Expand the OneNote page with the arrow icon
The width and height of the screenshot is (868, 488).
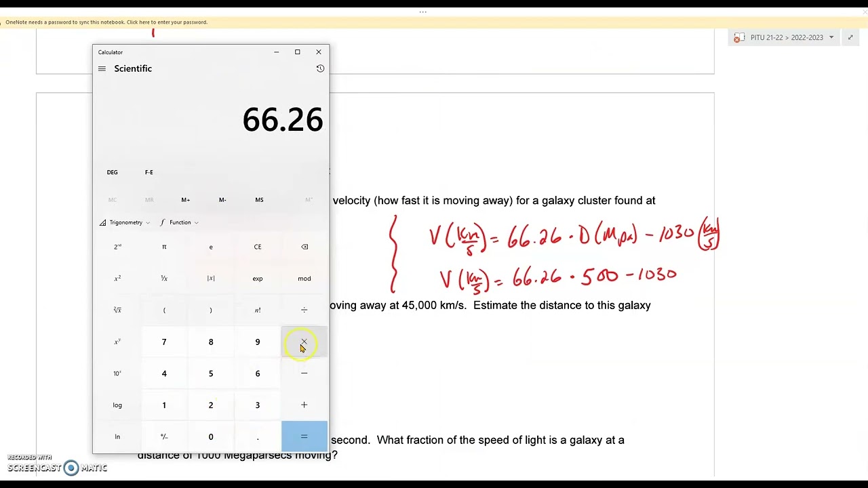click(850, 37)
